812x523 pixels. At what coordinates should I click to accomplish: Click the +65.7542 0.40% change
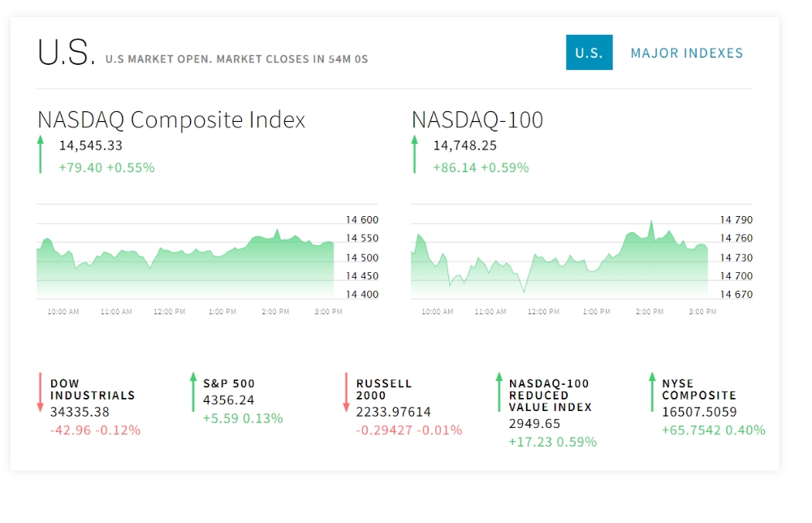[x=713, y=430]
